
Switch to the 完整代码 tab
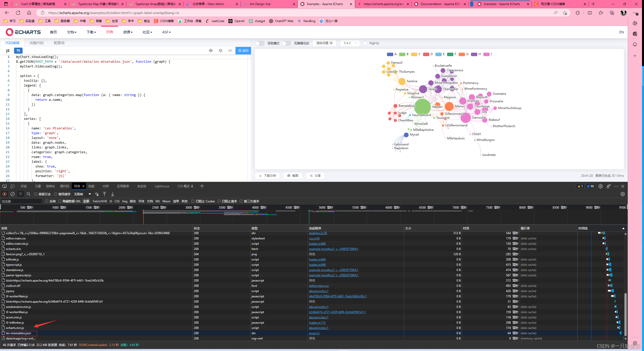(x=36, y=43)
